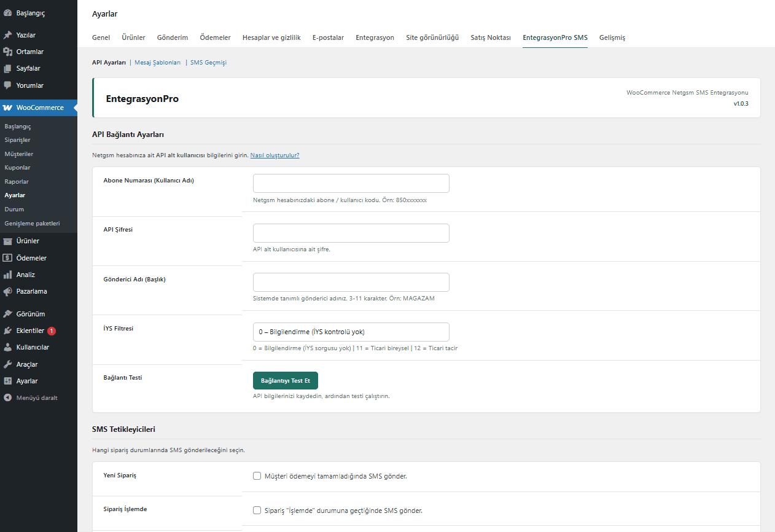Click the v1.0.3 version text
The width and height of the screenshot is (775, 532).
tap(741, 104)
